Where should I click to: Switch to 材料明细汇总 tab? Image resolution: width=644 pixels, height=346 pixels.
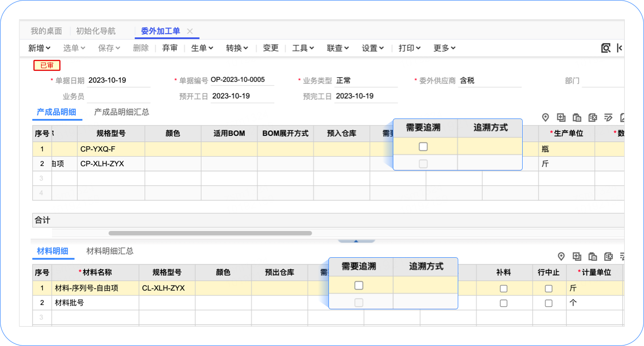[109, 251]
